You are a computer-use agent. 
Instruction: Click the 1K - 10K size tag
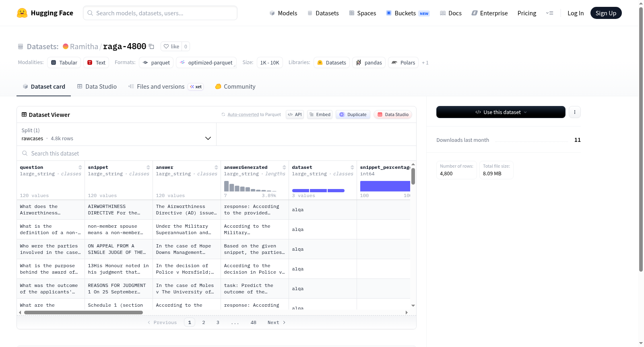[x=270, y=62]
